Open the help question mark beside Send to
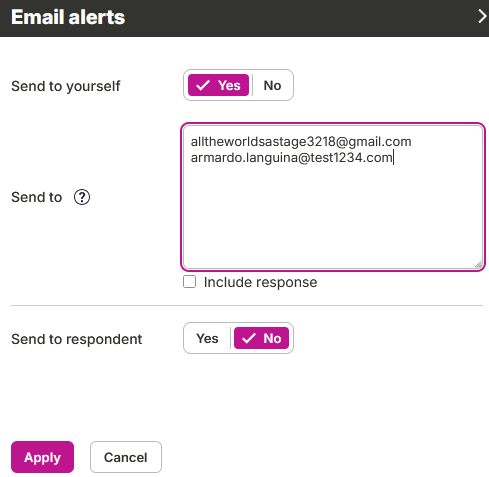489x477 pixels. point(82,197)
